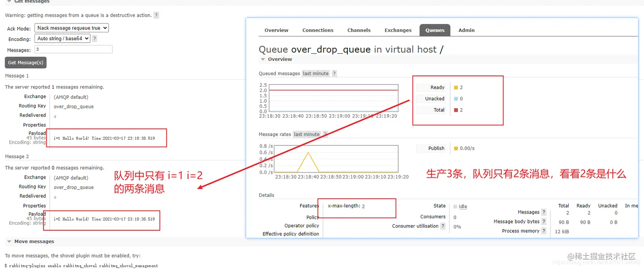Click the Unacked legend label
Image resolution: width=644 pixels, height=269 pixels.
(434, 98)
